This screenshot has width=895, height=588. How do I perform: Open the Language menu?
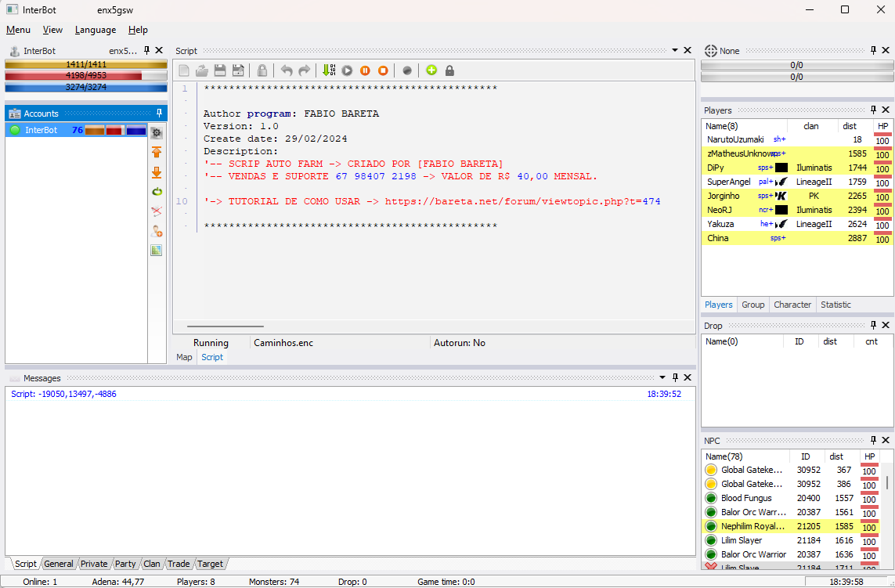click(95, 30)
